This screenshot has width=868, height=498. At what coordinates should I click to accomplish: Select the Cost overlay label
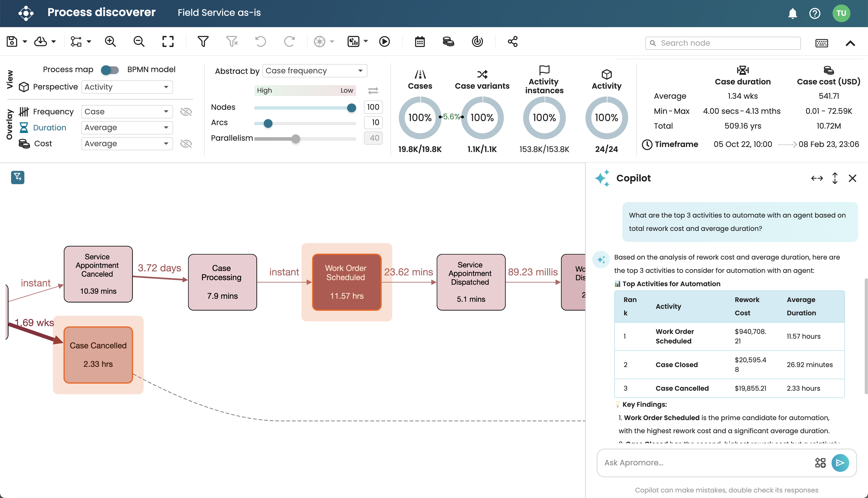43,144
